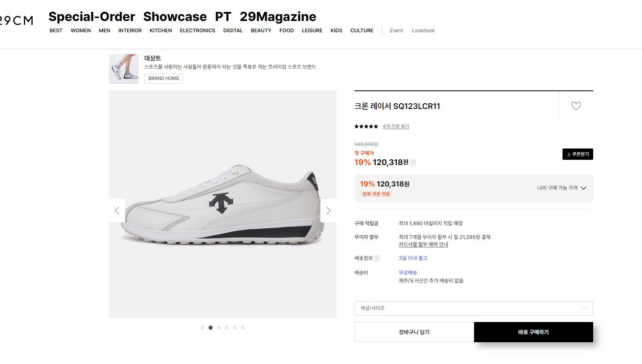
Task: Open the ELECTRONICS category menu
Action: coord(197,31)
